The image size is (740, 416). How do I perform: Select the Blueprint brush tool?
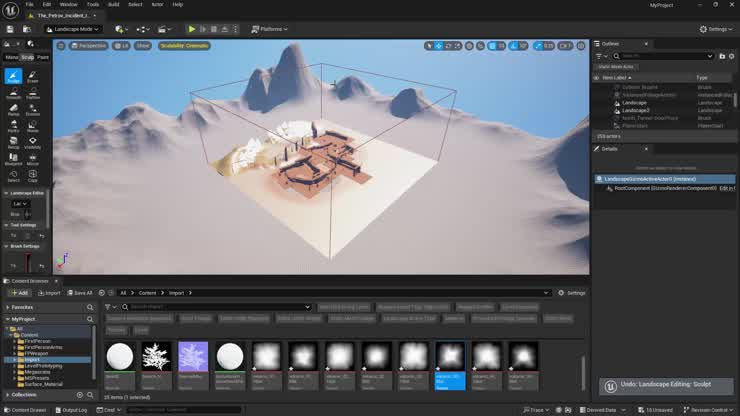click(x=13, y=159)
